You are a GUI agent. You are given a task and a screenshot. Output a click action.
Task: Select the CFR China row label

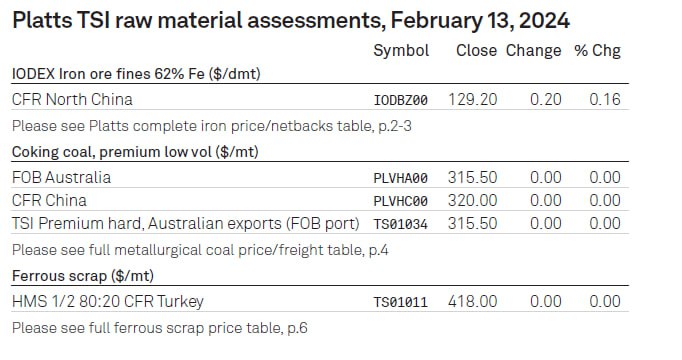coord(49,200)
